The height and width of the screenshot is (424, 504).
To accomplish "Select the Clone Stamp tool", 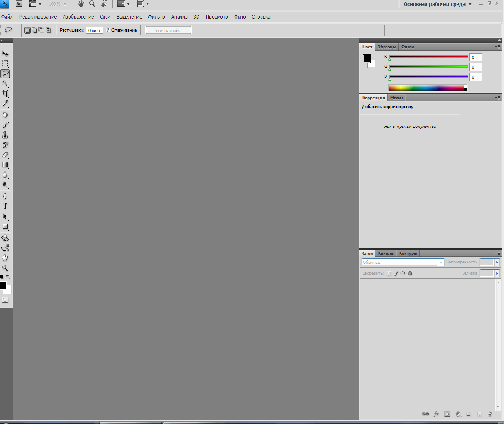I will [x=6, y=135].
